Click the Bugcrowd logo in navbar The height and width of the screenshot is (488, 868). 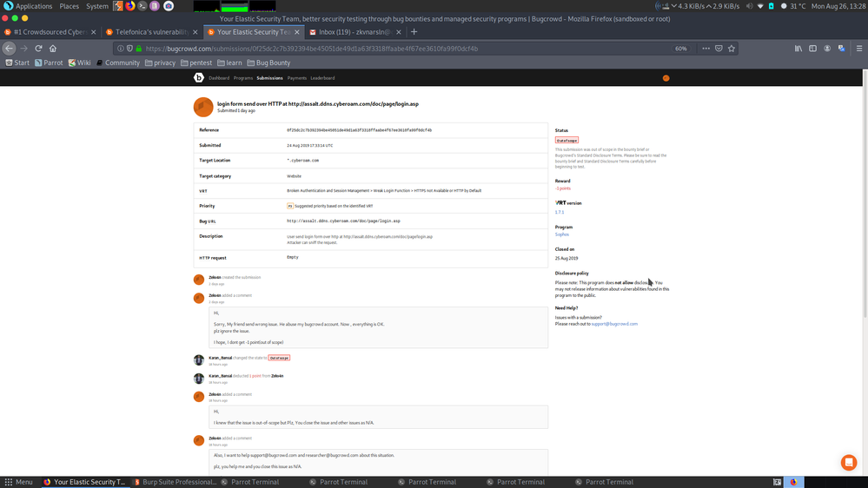(199, 78)
